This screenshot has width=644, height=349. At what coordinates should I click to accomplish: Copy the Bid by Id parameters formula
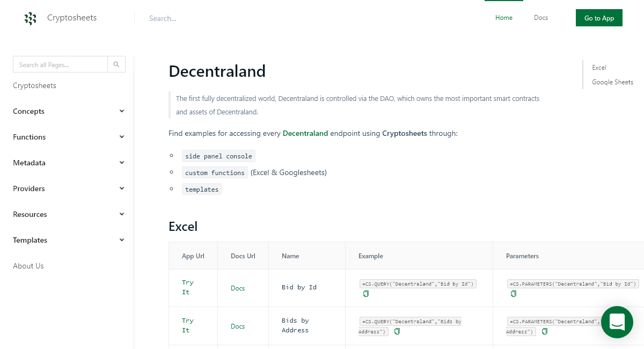[x=513, y=294]
